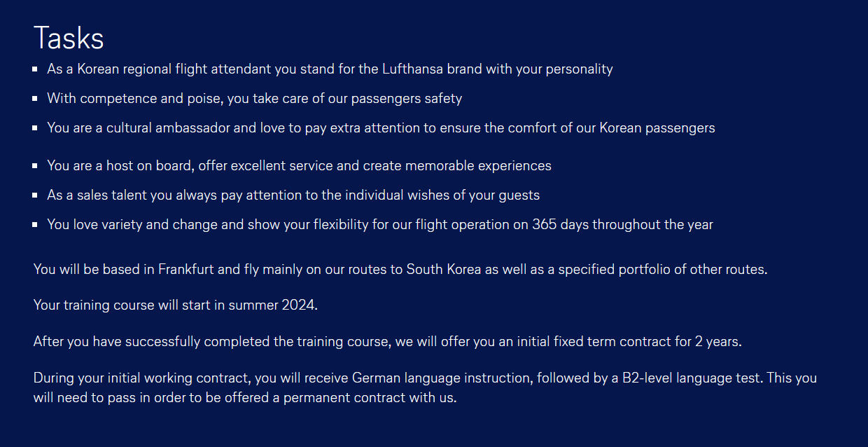
Task: Click the Korean passengers comfort sentence
Action: (381, 128)
